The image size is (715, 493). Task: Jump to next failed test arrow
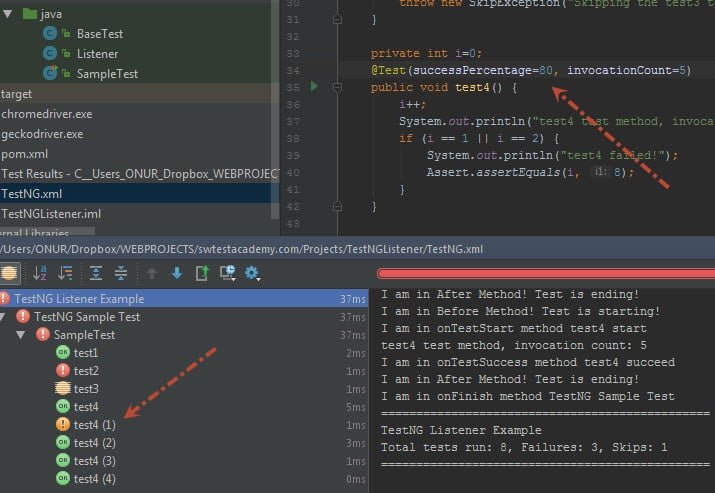coord(177,273)
